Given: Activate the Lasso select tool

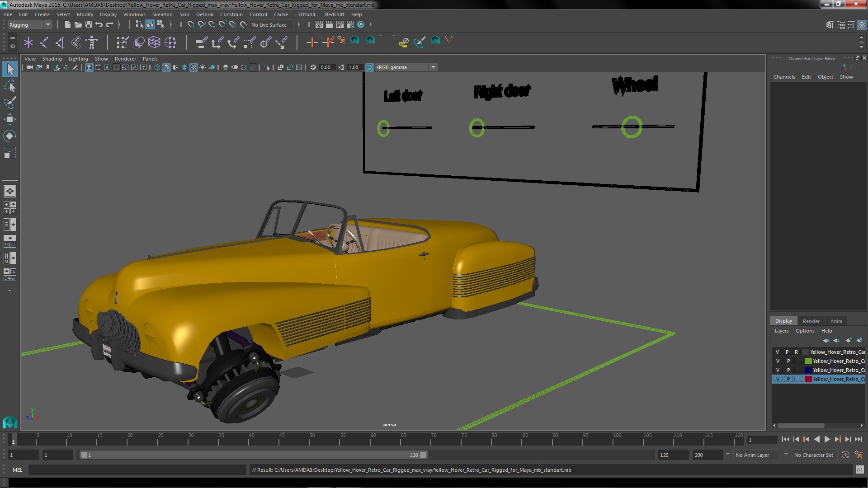Looking at the screenshot, I should tap(10, 86).
